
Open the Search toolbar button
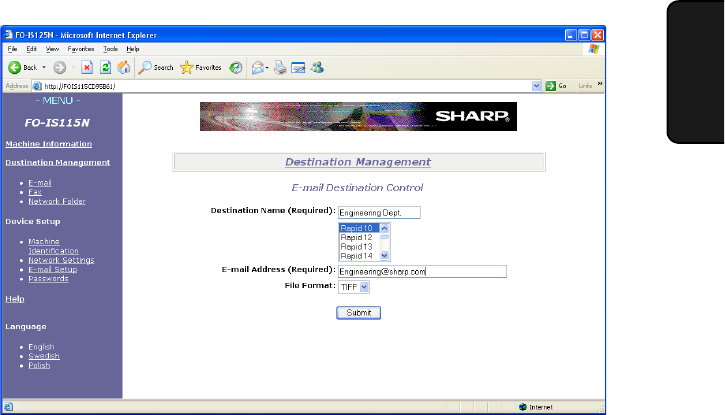(x=156, y=68)
